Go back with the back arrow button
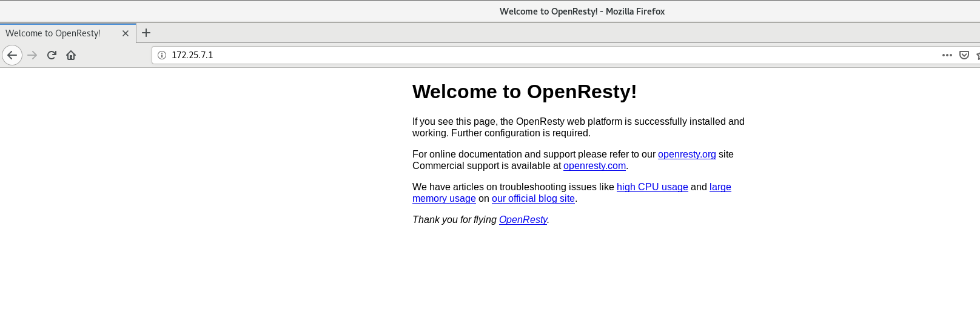 pos(12,55)
